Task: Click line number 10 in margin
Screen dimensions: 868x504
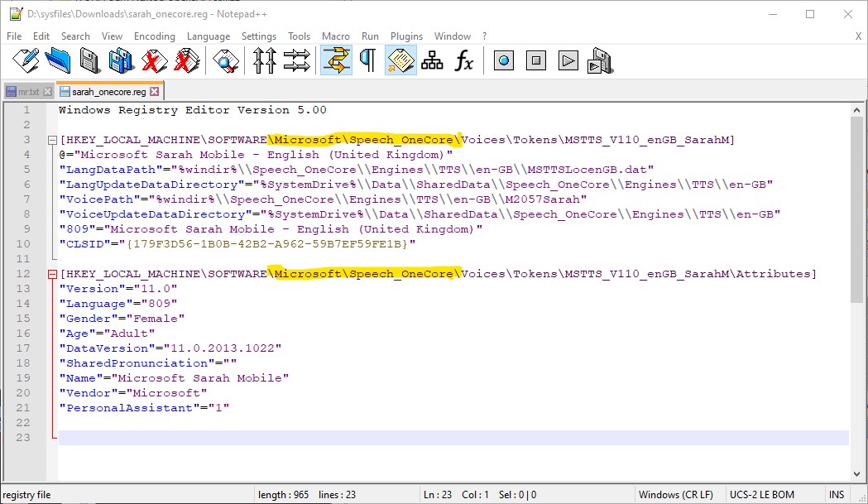Action: click(23, 244)
